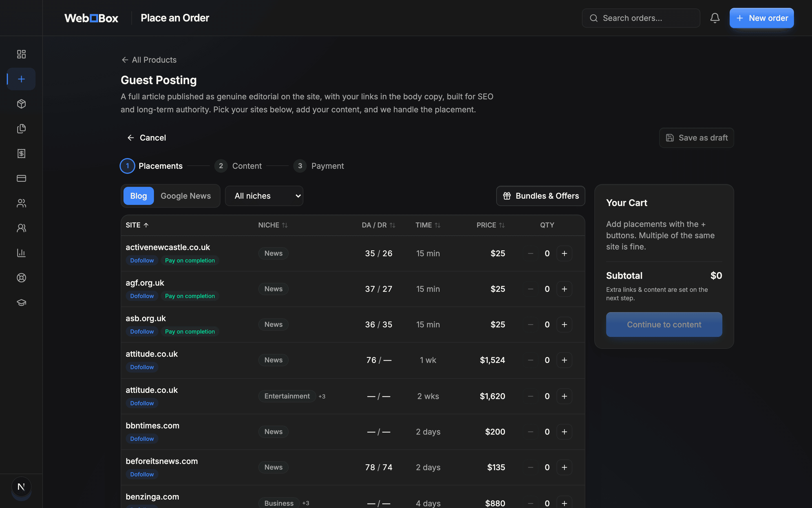812x508 pixels.
Task: Sort table by Niche column
Action: tap(273, 225)
